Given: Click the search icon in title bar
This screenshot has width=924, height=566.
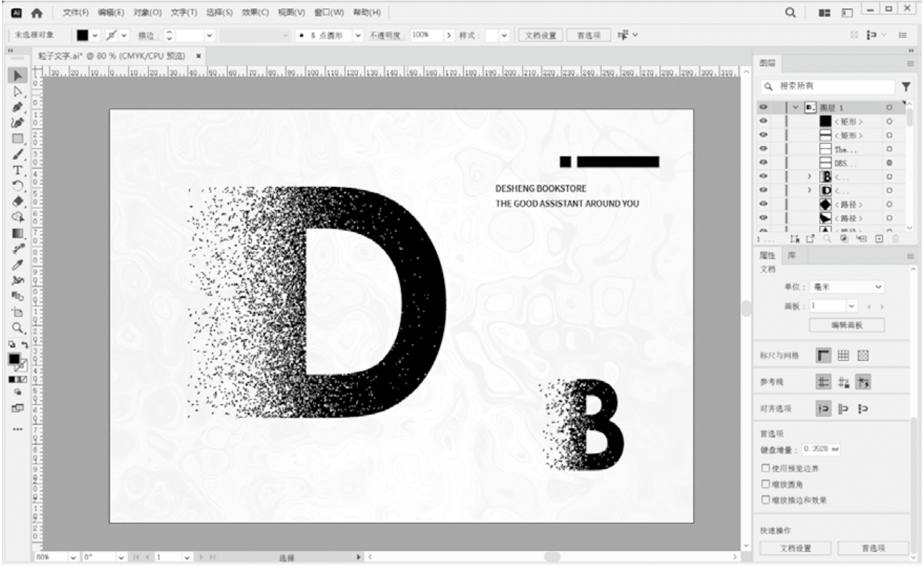Looking at the screenshot, I should [x=790, y=12].
